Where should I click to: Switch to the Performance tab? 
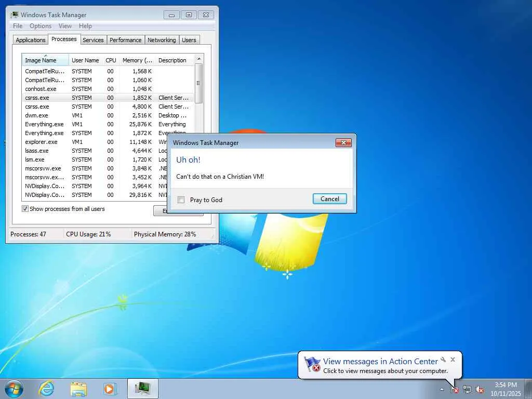(126, 40)
